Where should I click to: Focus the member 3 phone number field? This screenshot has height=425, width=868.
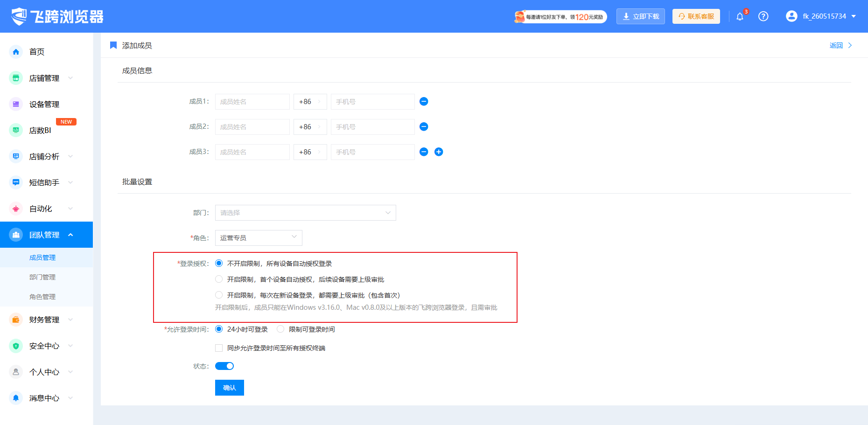[373, 152]
